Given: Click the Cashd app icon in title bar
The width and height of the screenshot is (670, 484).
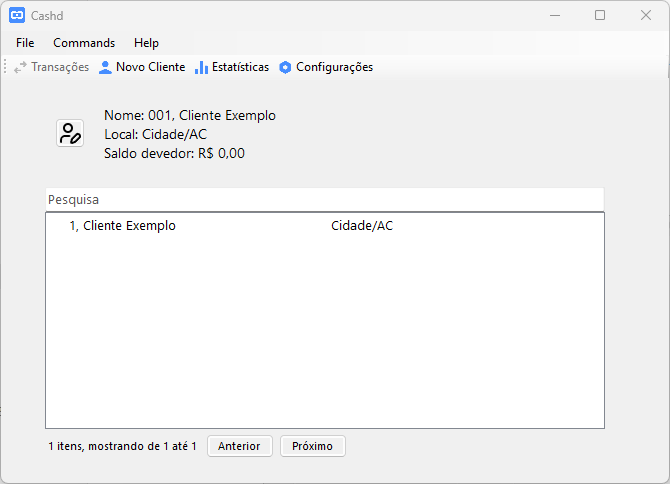Looking at the screenshot, I should 17,15.
